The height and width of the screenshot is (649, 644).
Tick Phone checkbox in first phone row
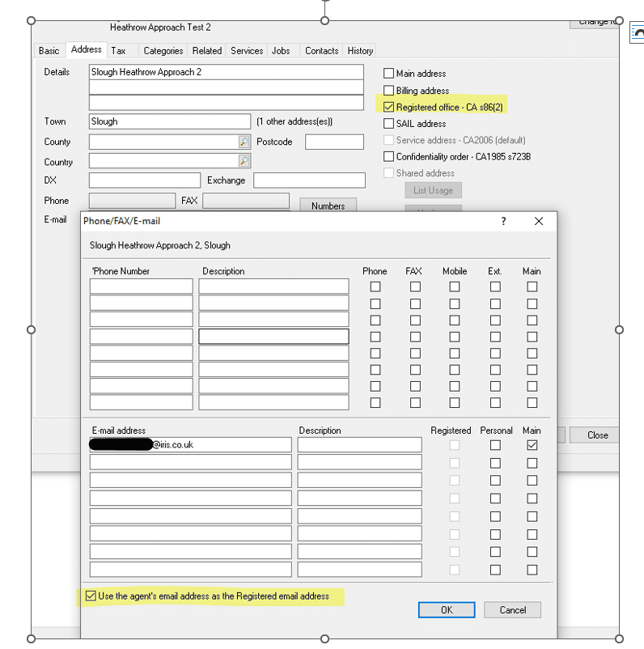pyautogui.click(x=375, y=286)
